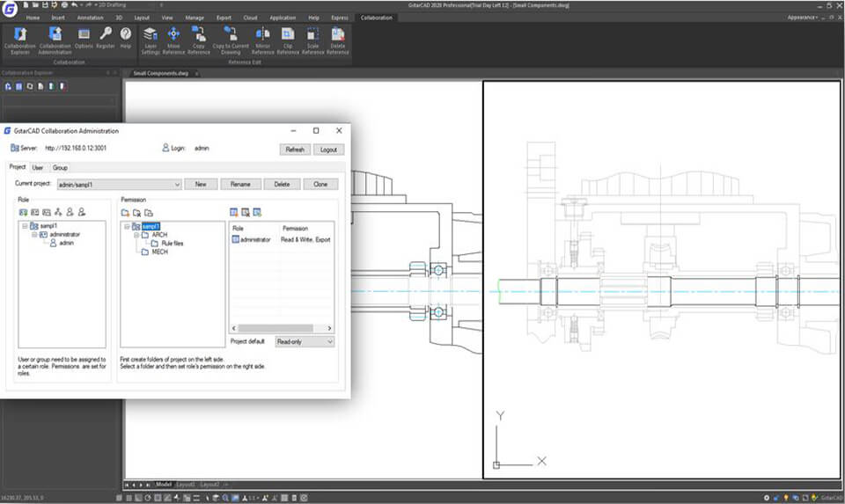
Task: Click right arrow of permission list scrollbar
Action: click(x=329, y=328)
